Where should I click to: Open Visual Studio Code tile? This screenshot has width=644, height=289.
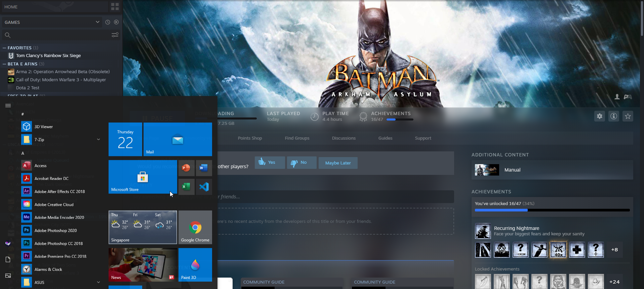[204, 187]
